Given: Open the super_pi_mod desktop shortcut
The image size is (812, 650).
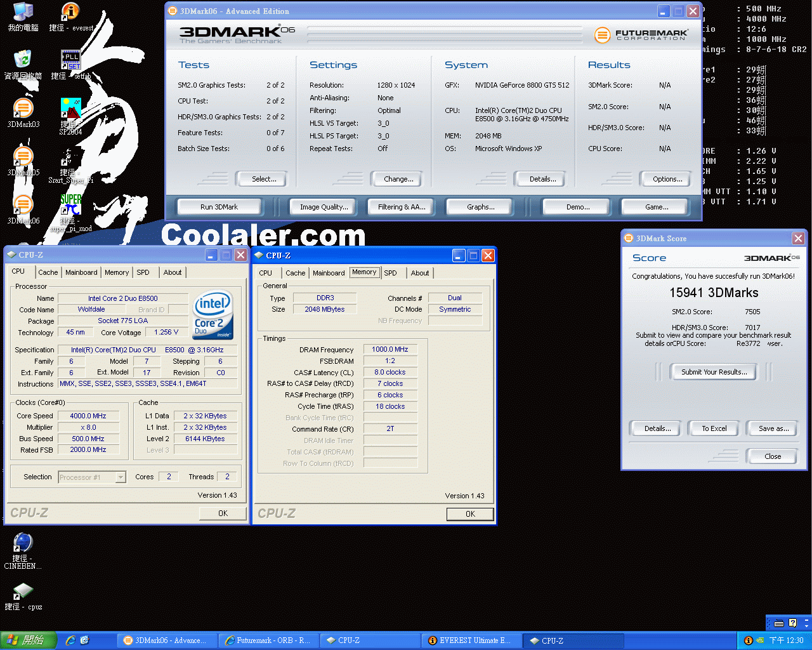Looking at the screenshot, I should tap(70, 206).
